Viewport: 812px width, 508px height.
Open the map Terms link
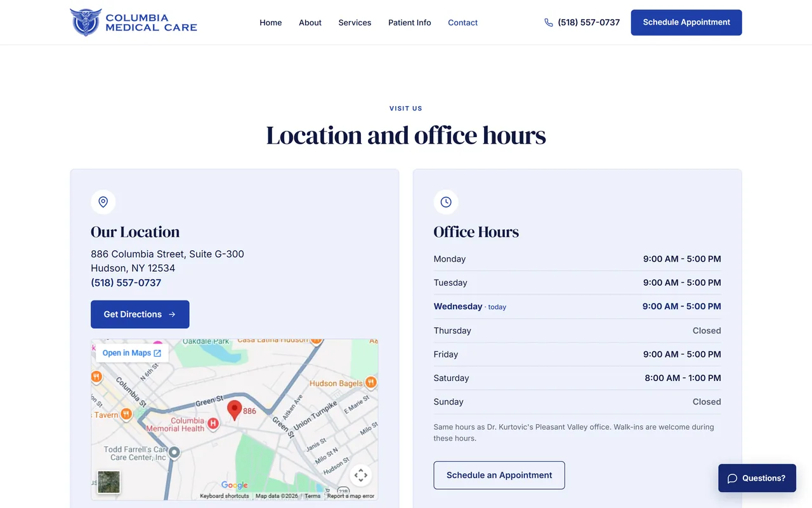312,496
